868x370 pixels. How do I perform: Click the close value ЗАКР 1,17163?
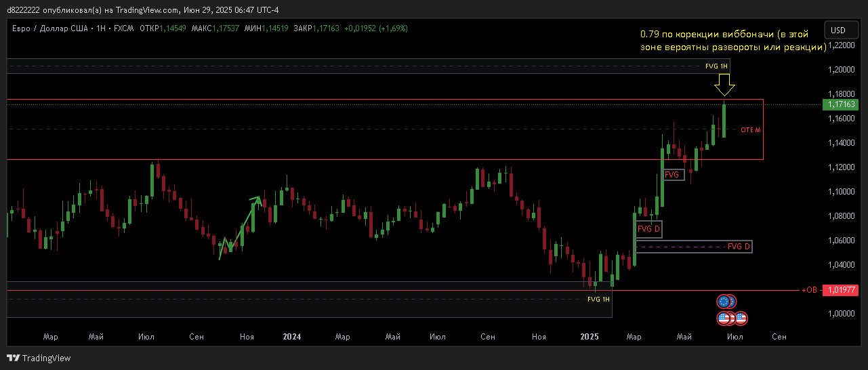click(316, 28)
